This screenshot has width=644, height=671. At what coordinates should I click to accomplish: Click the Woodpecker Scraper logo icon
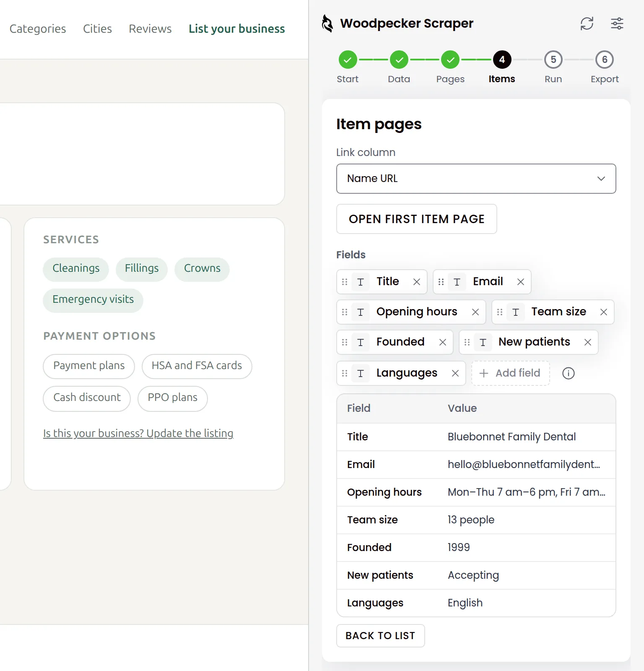click(x=327, y=23)
